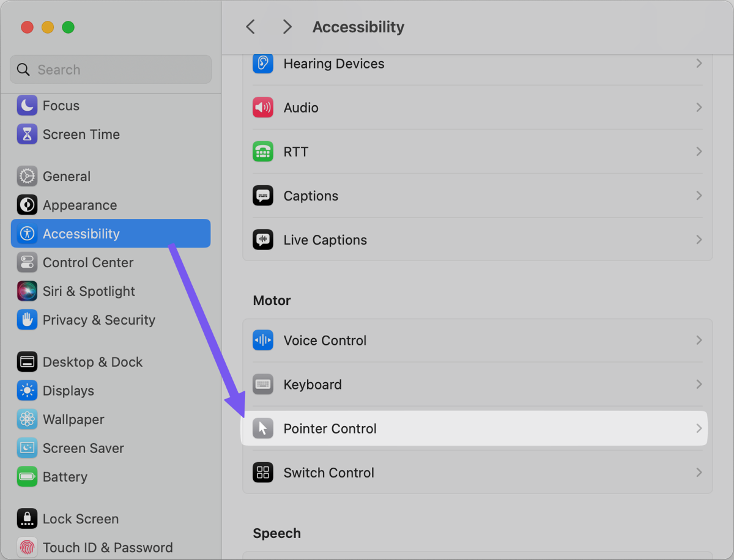Viewport: 734px width, 560px height.
Task: Navigate forward with the forward arrow
Action: pos(287,27)
